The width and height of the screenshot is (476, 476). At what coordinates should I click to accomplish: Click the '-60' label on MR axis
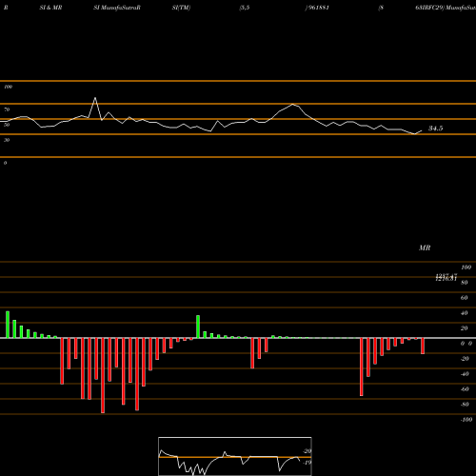[x=465, y=389]
